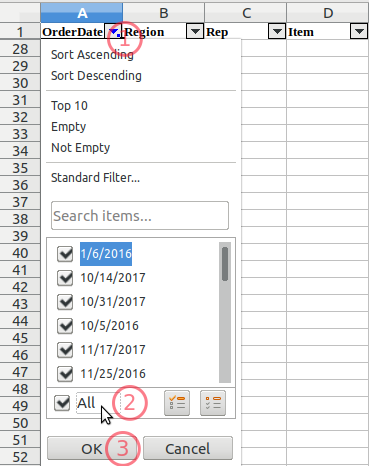Uncheck the 11/25/2016 entry
Screen dimensions: 369x466
(x=65, y=374)
